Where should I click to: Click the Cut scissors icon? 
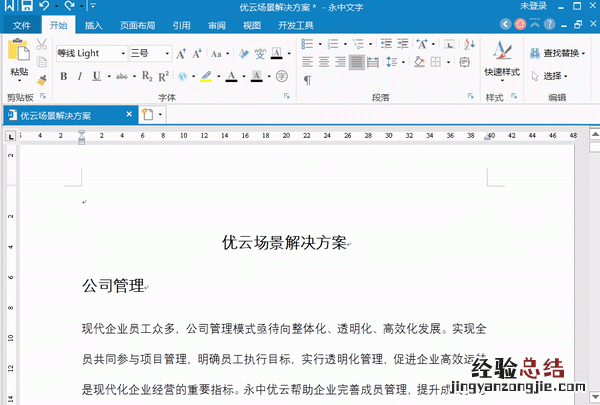tap(41, 45)
